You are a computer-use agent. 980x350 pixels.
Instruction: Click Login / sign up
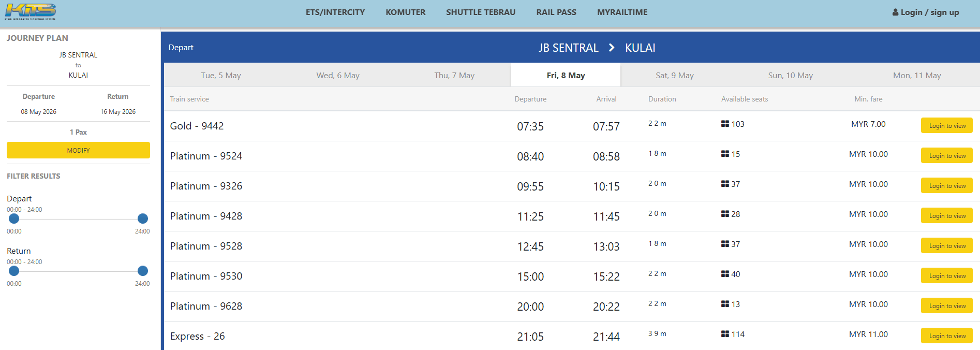coord(926,12)
